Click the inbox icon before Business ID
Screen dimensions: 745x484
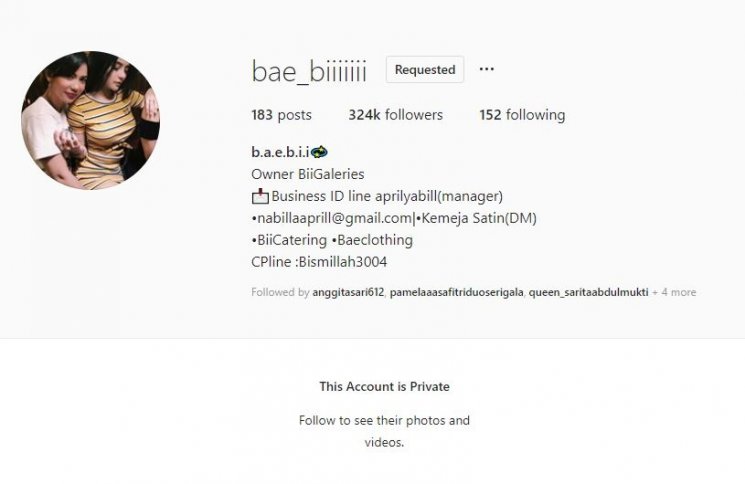260,196
